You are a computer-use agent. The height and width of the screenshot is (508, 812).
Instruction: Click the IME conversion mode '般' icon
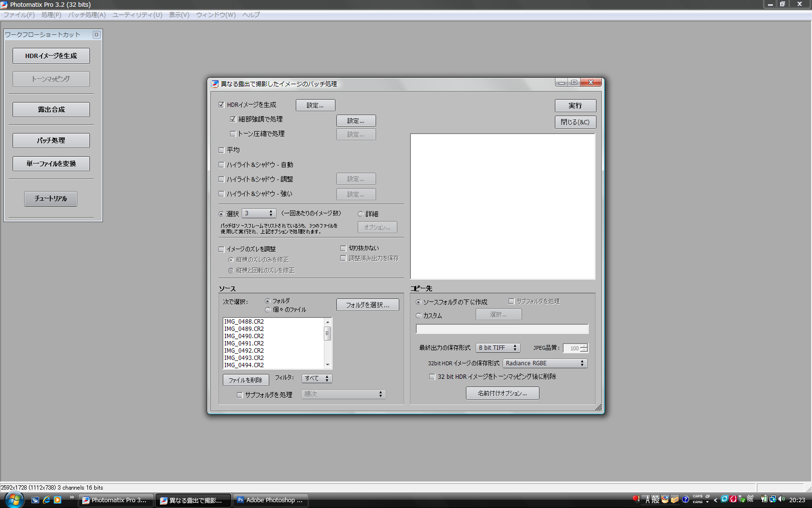[x=655, y=500]
